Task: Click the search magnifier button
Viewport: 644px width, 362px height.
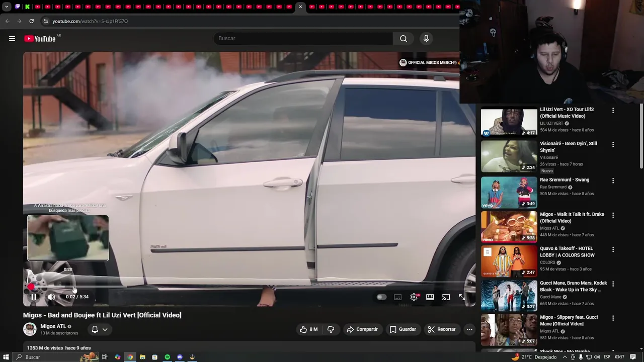Action: click(x=404, y=39)
